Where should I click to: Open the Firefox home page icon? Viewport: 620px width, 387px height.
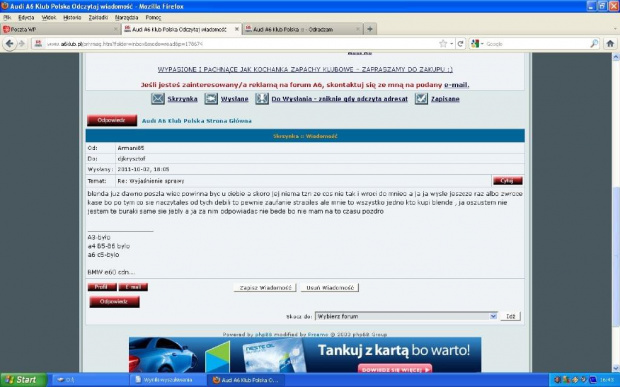[x=610, y=44]
